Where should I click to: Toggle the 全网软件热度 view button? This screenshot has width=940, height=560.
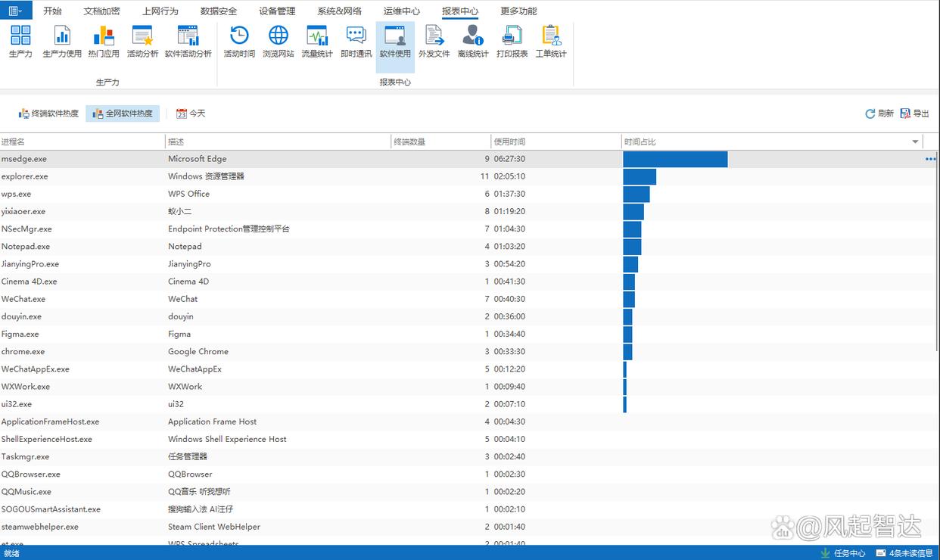click(123, 114)
